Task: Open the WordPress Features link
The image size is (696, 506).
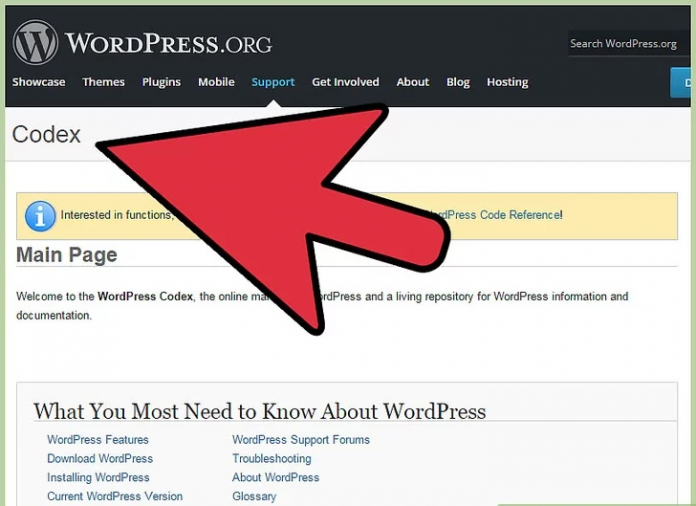Action: click(98, 440)
